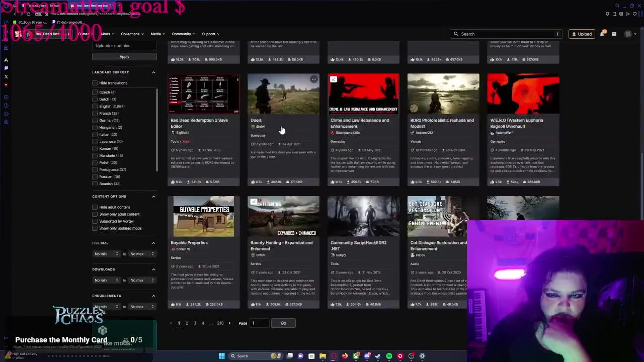Viewport: 644px width, 362px height.
Task: Open Xbox app from taskbar
Action: (x=356, y=356)
